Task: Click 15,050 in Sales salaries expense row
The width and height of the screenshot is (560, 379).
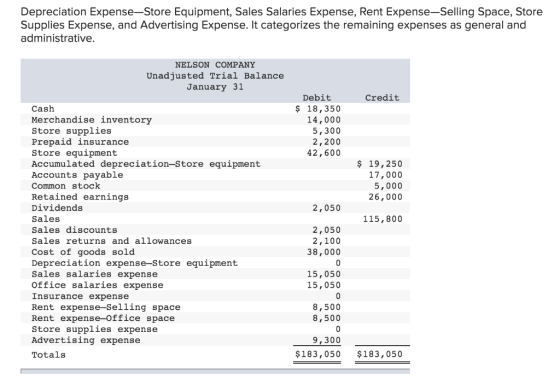Action: click(324, 275)
